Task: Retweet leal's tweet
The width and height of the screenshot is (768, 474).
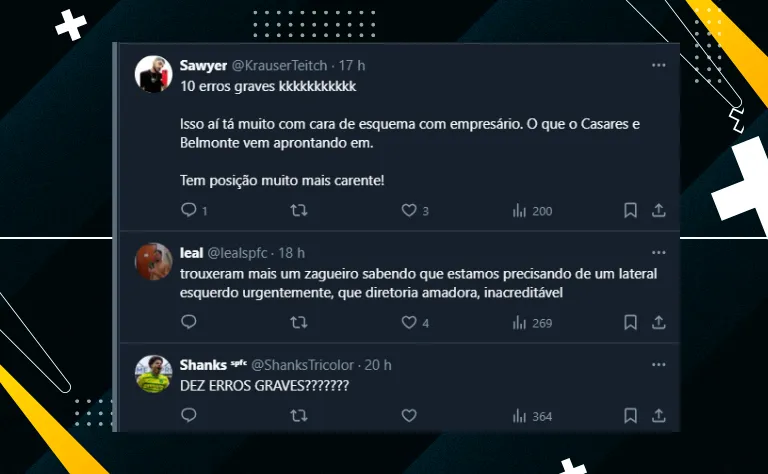Action: point(299,323)
